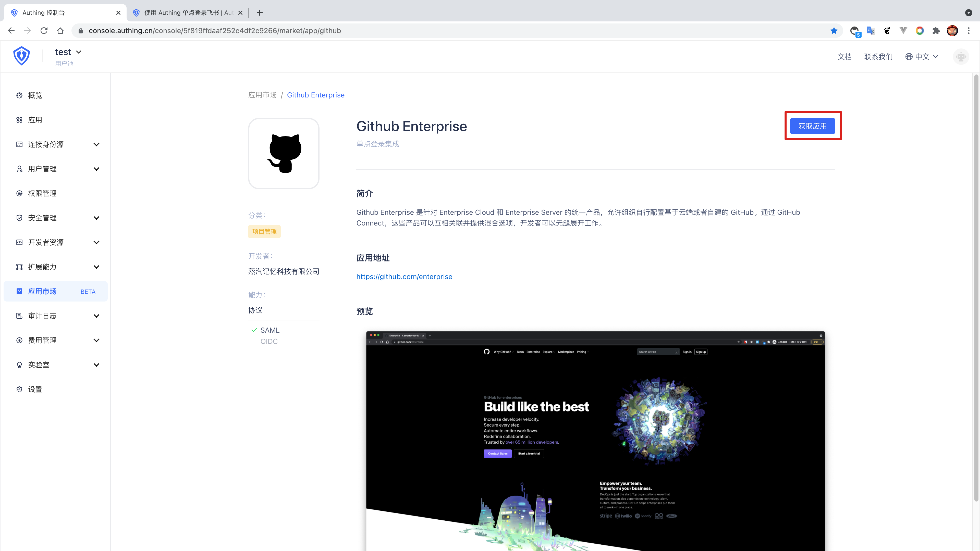Click the user avatar robot icon

coord(961,57)
